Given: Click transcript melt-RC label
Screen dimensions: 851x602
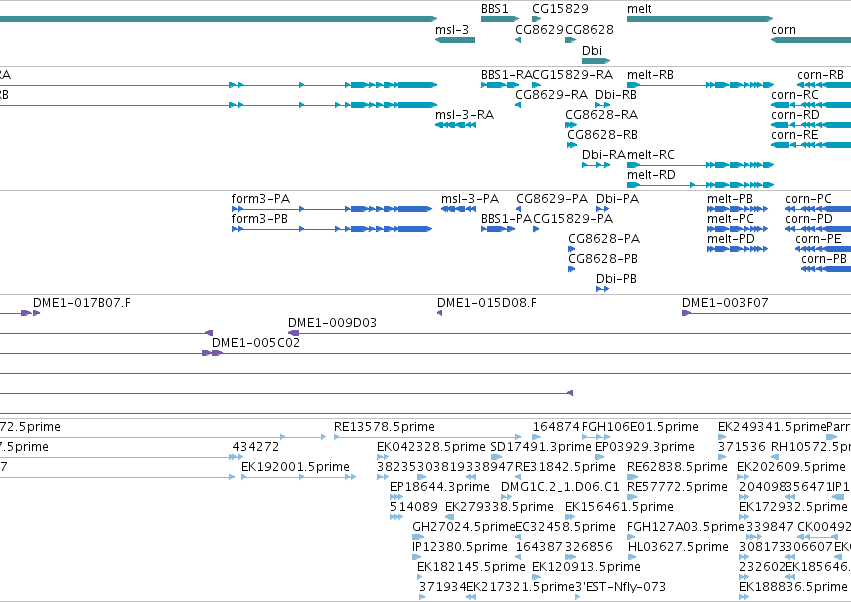Looking at the screenshot, I should coord(651,155).
